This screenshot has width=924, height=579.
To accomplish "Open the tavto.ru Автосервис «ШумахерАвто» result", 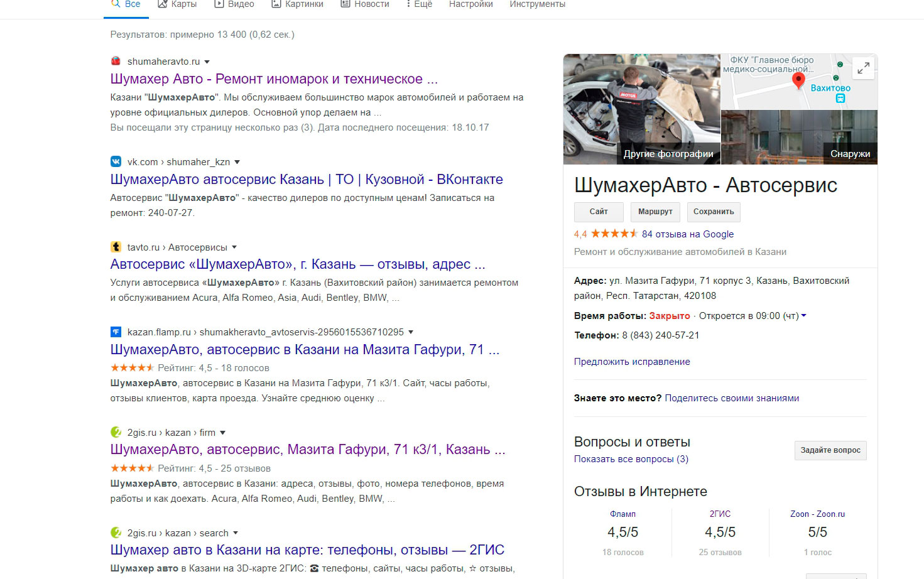I will (x=298, y=264).
